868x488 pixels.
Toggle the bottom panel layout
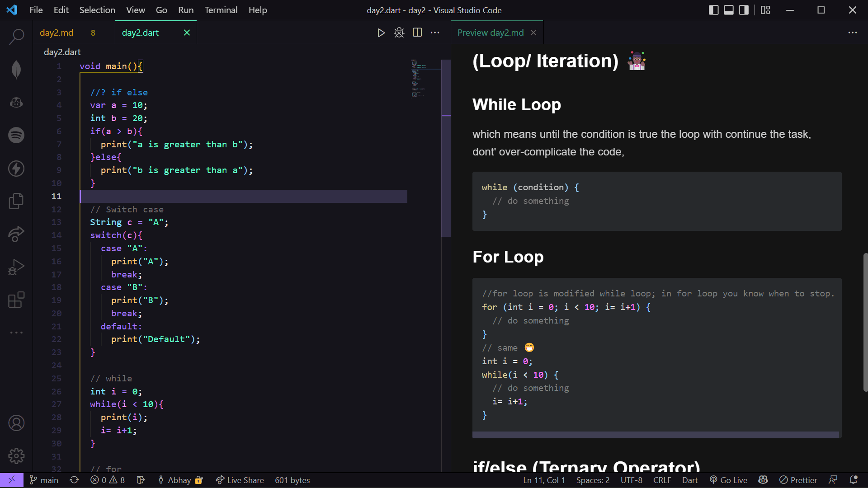pos(729,10)
